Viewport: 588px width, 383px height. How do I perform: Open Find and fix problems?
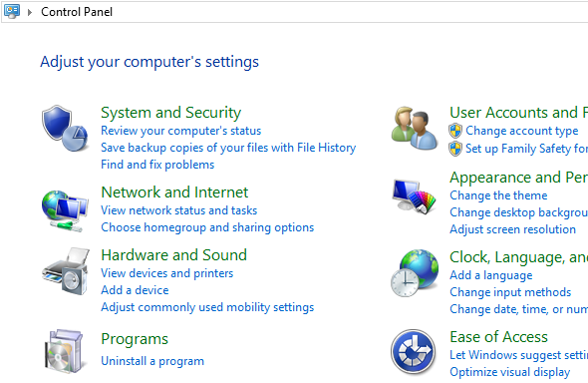pyautogui.click(x=157, y=165)
